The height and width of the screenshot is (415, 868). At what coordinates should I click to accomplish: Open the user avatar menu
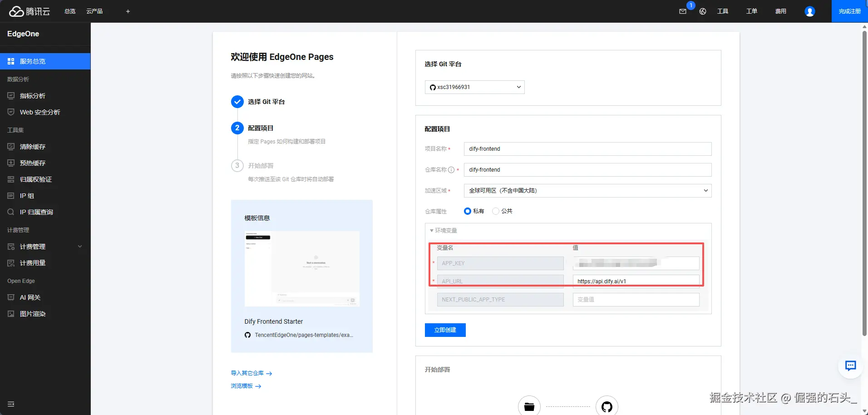pos(810,11)
